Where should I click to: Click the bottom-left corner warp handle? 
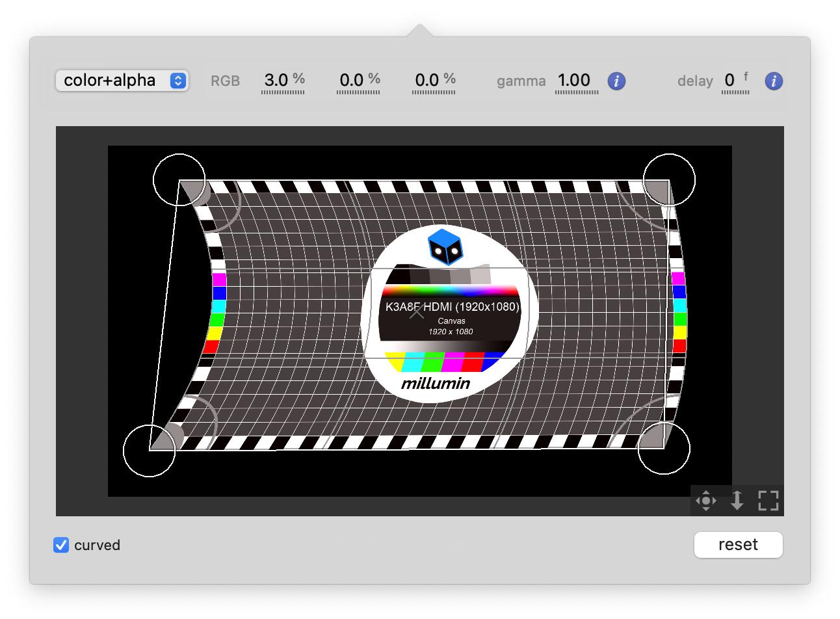[x=150, y=450]
